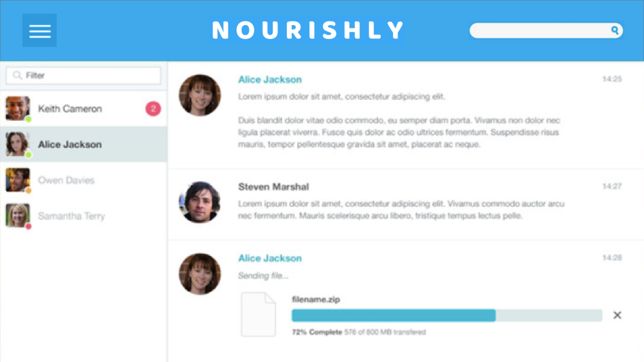Click Alice Jackson's name in the 14:25 message
The height and width of the screenshot is (362, 644).
point(270,80)
